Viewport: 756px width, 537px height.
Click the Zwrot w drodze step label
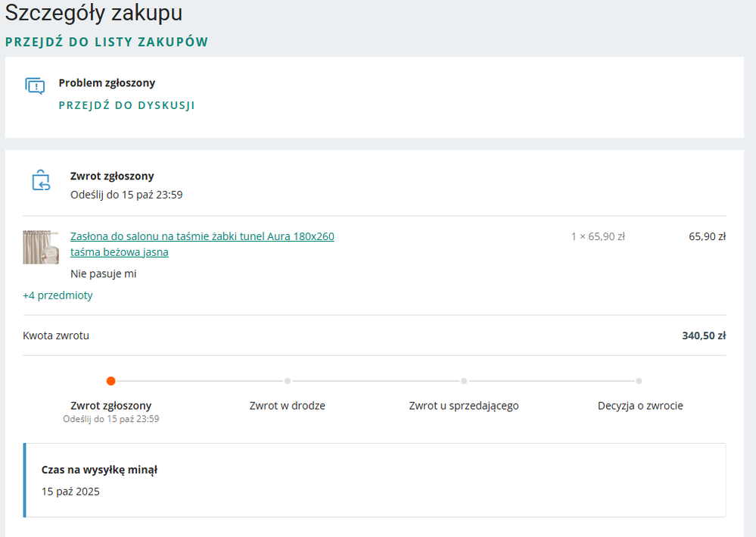(x=287, y=405)
